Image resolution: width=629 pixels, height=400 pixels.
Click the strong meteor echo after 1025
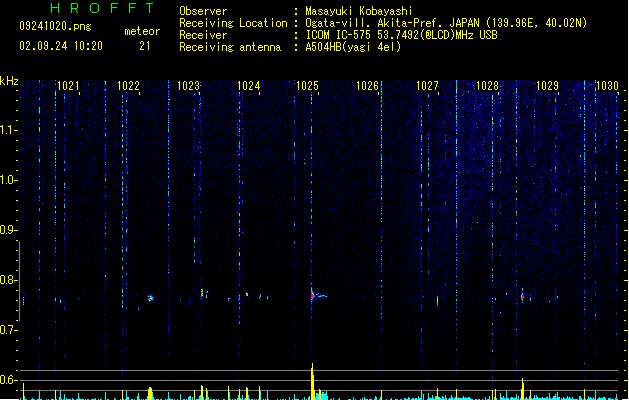tap(317, 295)
